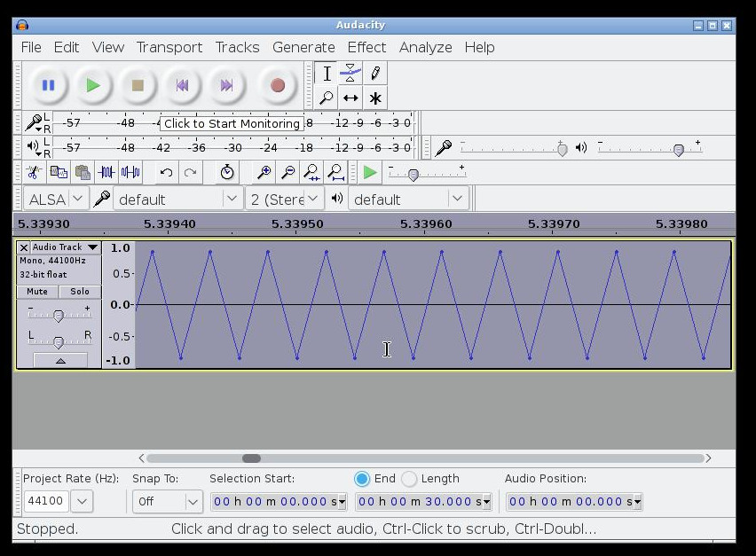756x556 pixels.
Task: Click the Skip to Start button
Action: [182, 86]
